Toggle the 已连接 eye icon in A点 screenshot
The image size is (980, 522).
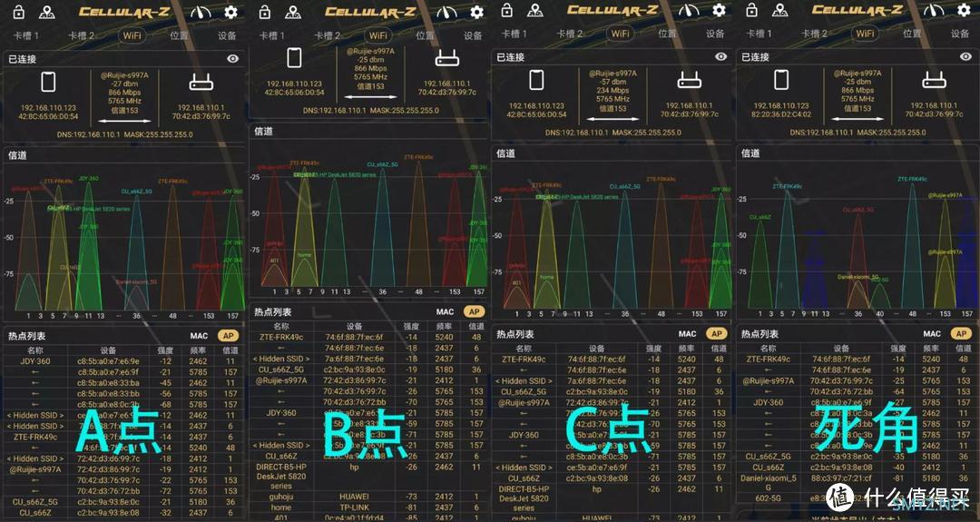tap(232, 59)
